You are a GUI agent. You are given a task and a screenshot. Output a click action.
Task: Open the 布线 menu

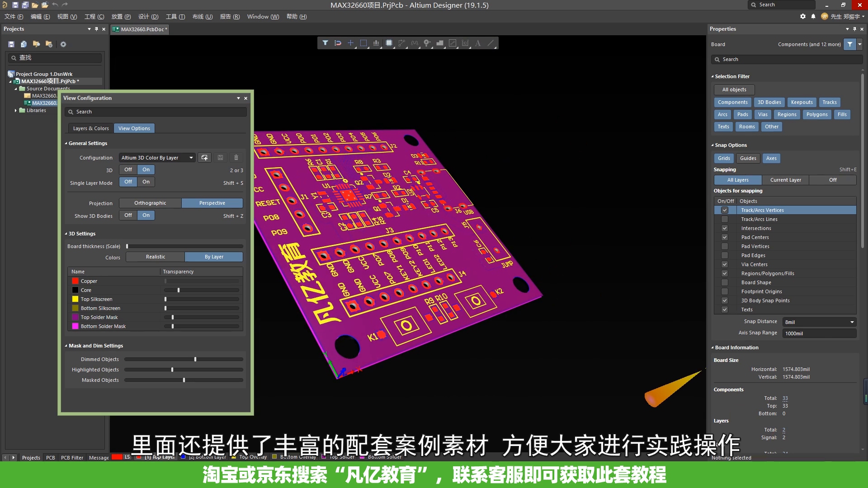[202, 16]
